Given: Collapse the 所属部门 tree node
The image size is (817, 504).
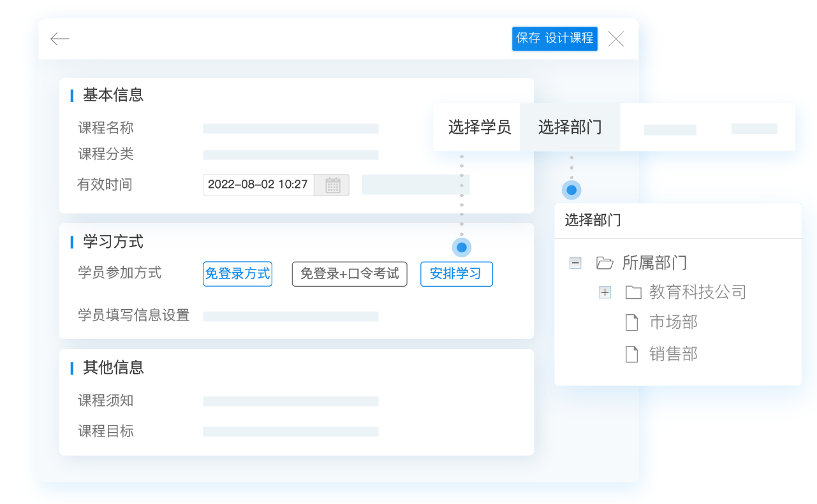Looking at the screenshot, I should click(x=575, y=263).
